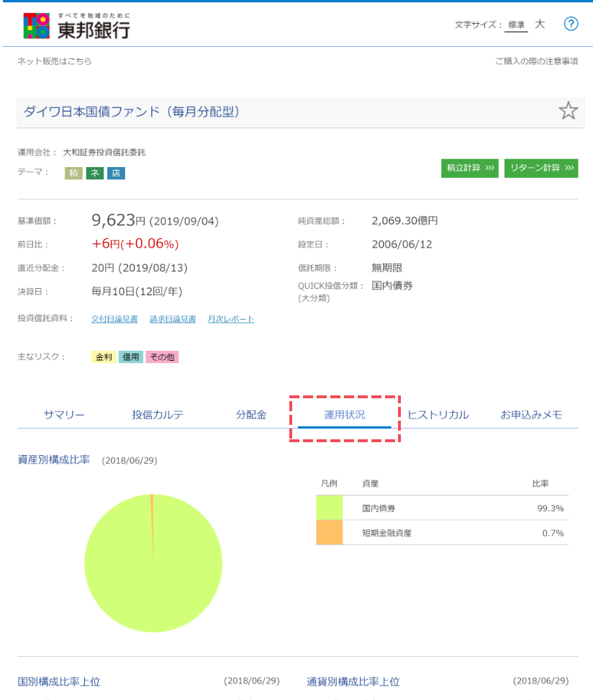This screenshot has height=700, width=593.
Task: Click the ネ theme badge
Action: (x=94, y=174)
